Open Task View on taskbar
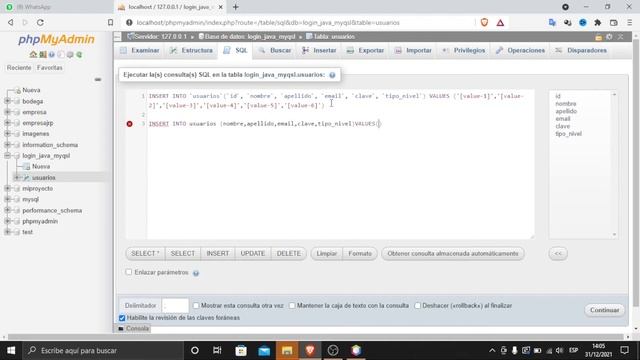 (217, 350)
